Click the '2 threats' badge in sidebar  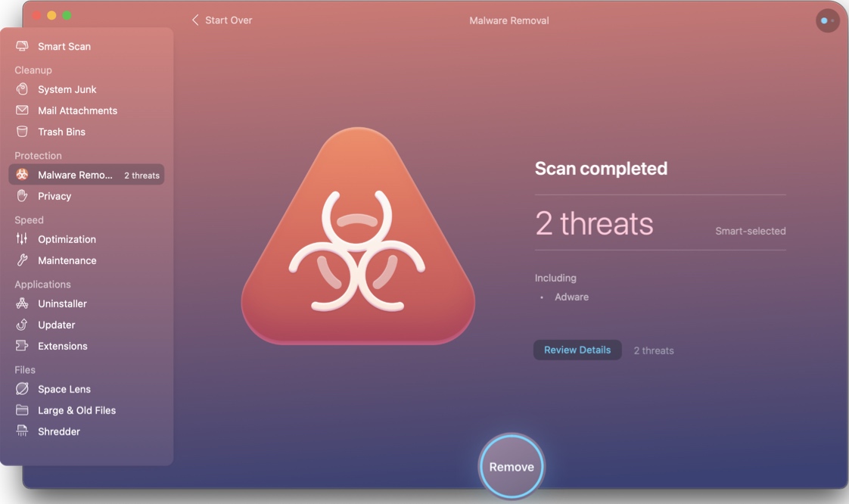tap(141, 176)
